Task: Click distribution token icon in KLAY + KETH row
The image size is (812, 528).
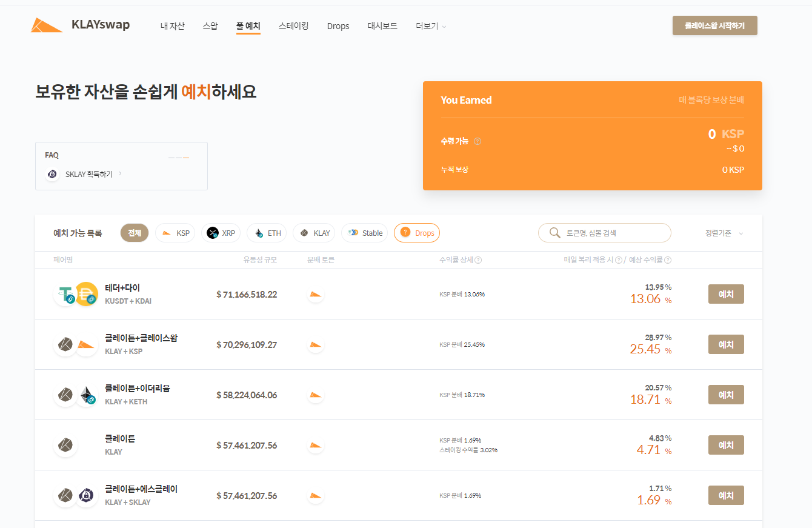Action: click(x=315, y=395)
